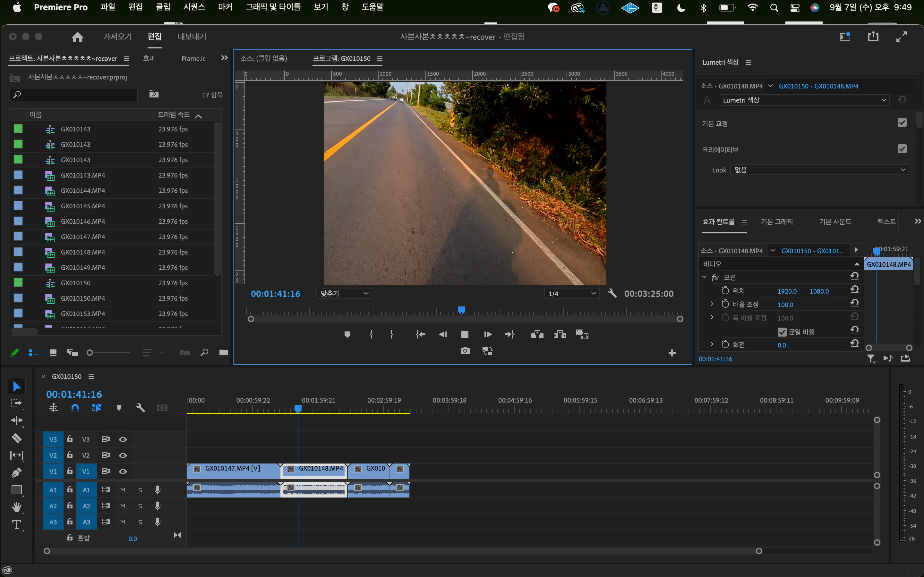Click the Export Frame camera icon
Viewport: 924px width, 577px height.
(465, 351)
